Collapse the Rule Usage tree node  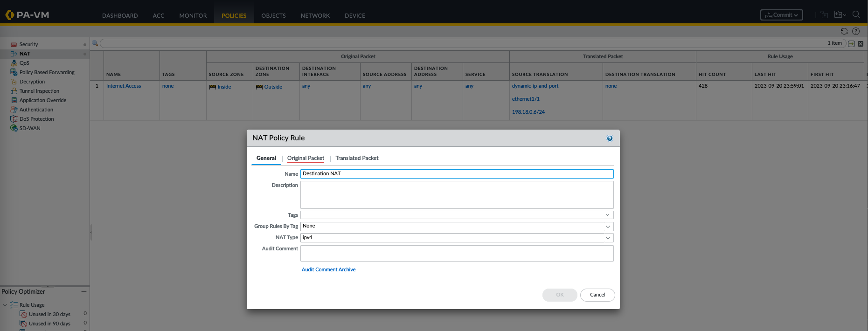(5, 305)
